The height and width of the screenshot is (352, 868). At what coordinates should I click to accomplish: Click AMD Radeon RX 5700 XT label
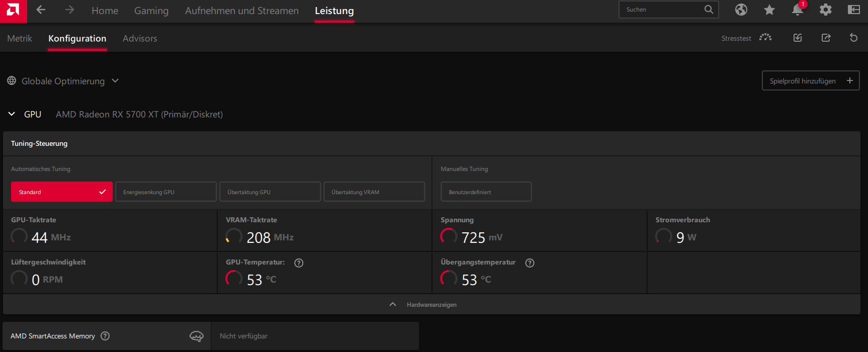[139, 114]
